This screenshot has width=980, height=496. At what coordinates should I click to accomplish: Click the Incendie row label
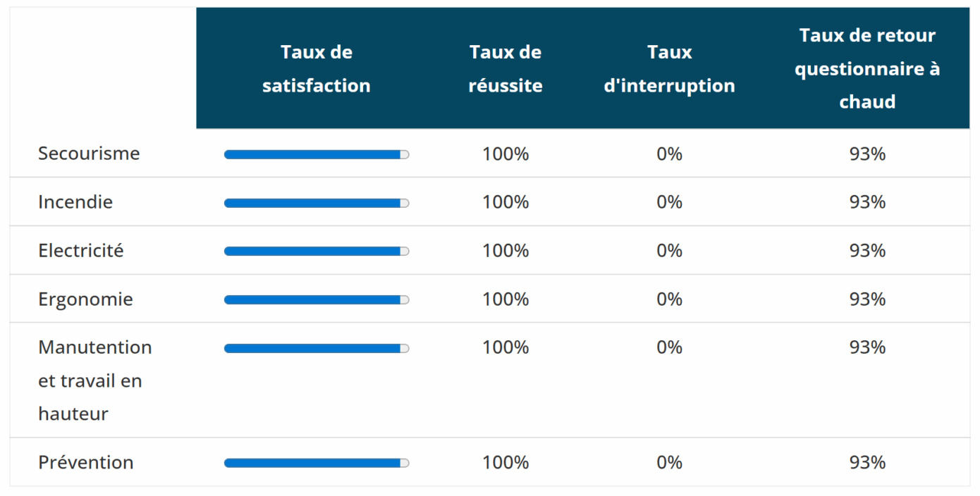[75, 202]
